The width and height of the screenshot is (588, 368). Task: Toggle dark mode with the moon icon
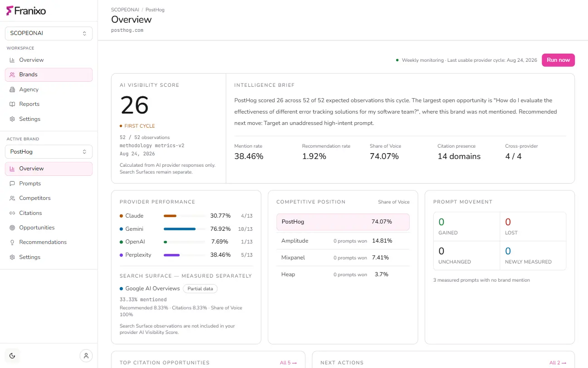point(12,356)
